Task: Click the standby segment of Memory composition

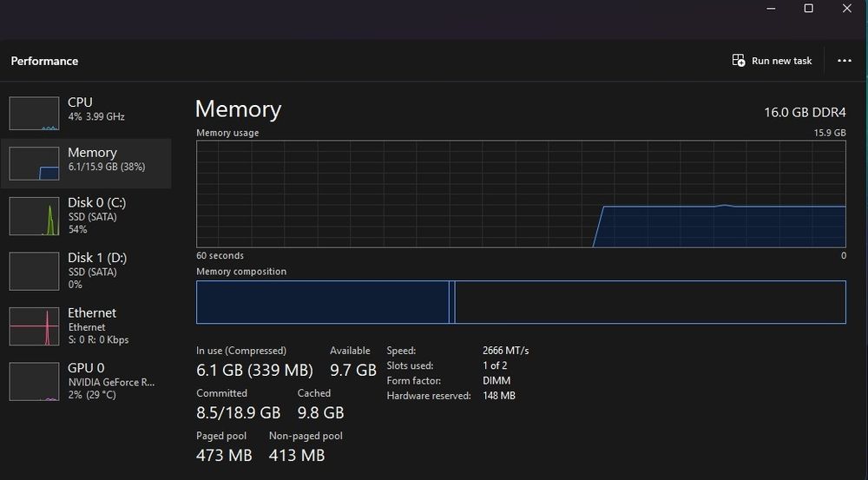Action: click(650, 302)
